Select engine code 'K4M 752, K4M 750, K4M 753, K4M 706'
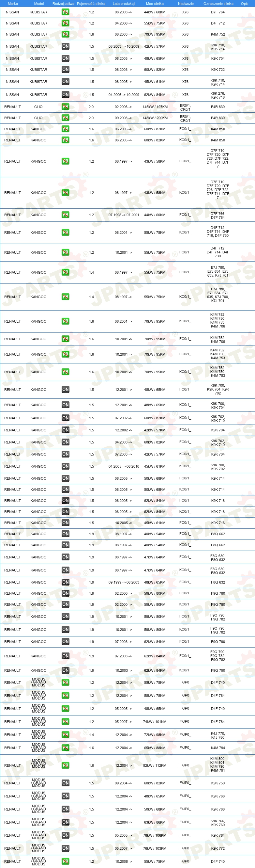Image resolution: width=255 pixels, height=868 pixels. click(x=217, y=320)
